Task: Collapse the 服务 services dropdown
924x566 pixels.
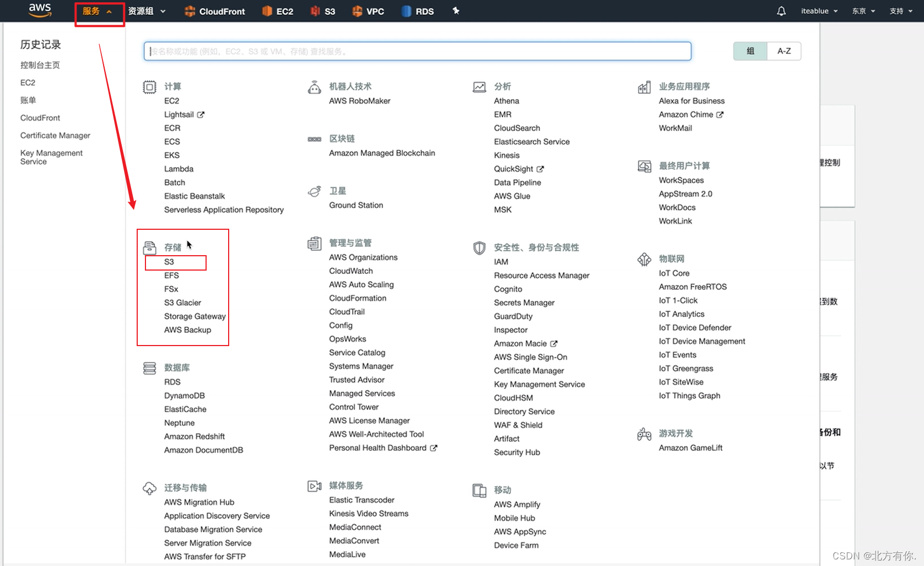Action: pyautogui.click(x=97, y=11)
